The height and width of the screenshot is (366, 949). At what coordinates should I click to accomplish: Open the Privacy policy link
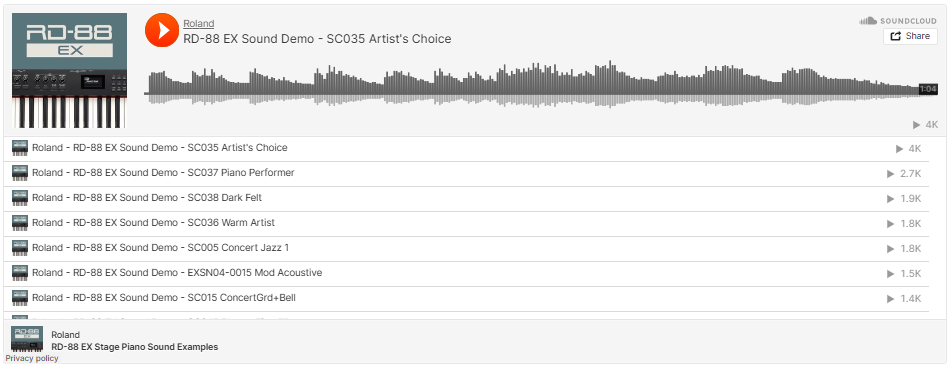pos(32,358)
